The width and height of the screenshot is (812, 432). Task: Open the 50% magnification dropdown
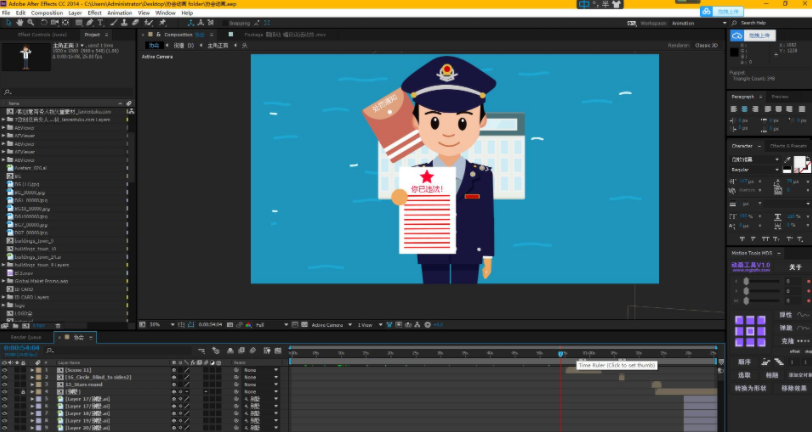[162, 325]
